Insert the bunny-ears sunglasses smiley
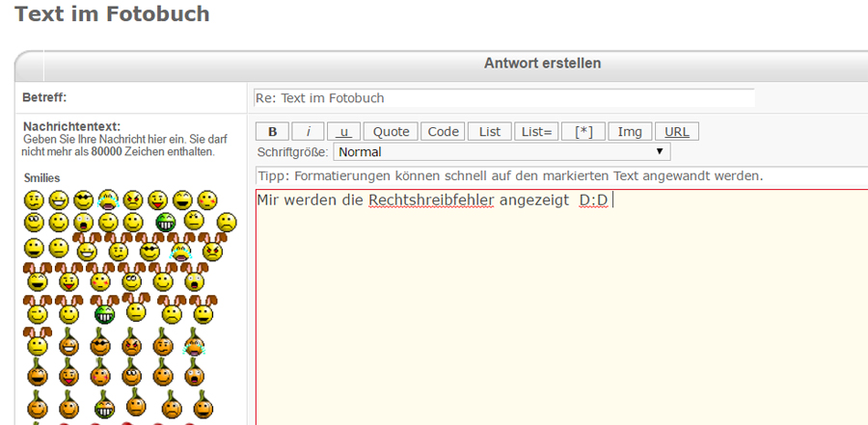Screen dimensions: 868x425 [x=149, y=247]
